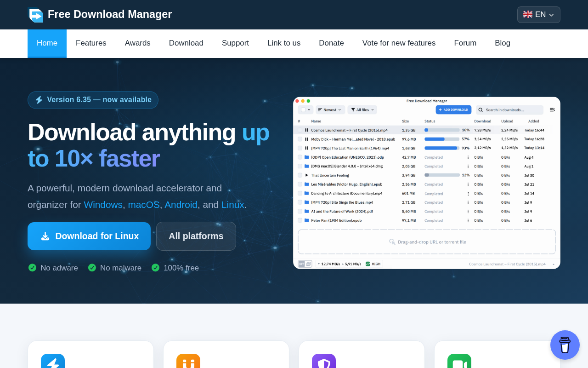The image size is (588, 368).
Task: Click the Last Man on Earth 93% progress bar
Action: (442, 148)
